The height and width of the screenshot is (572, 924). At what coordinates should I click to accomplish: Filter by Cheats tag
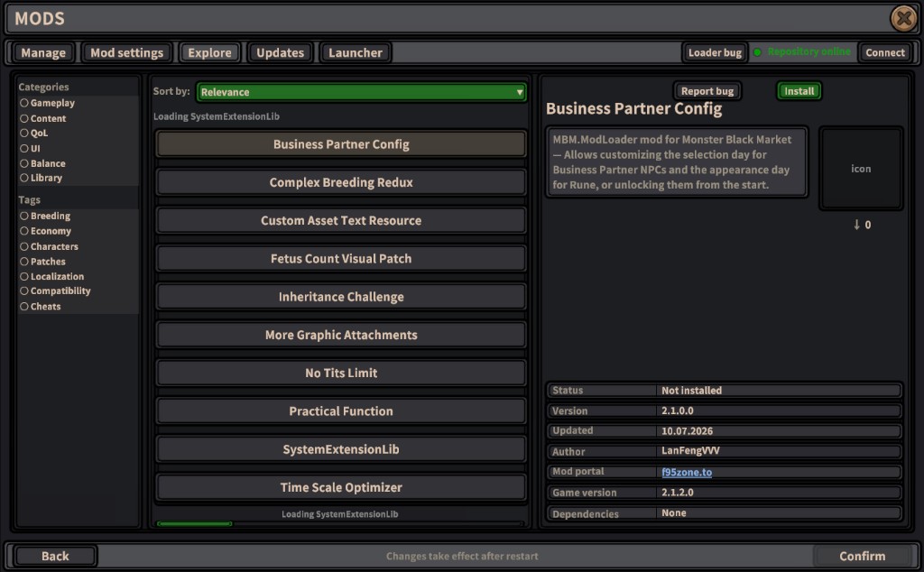coord(24,307)
